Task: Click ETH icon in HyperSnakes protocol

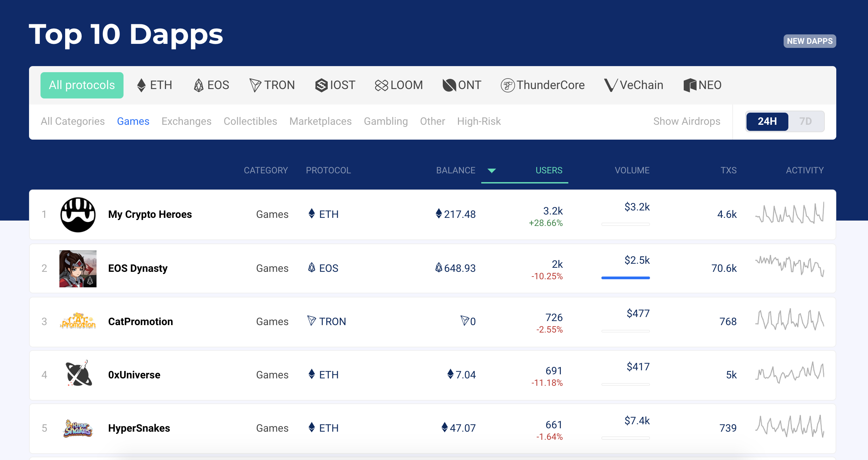Action: (312, 427)
